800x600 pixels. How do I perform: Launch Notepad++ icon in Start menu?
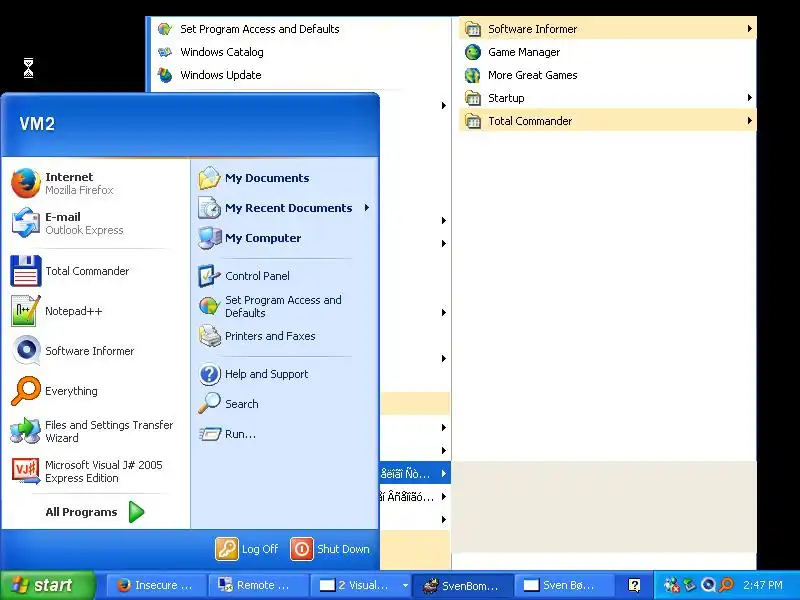click(26, 311)
